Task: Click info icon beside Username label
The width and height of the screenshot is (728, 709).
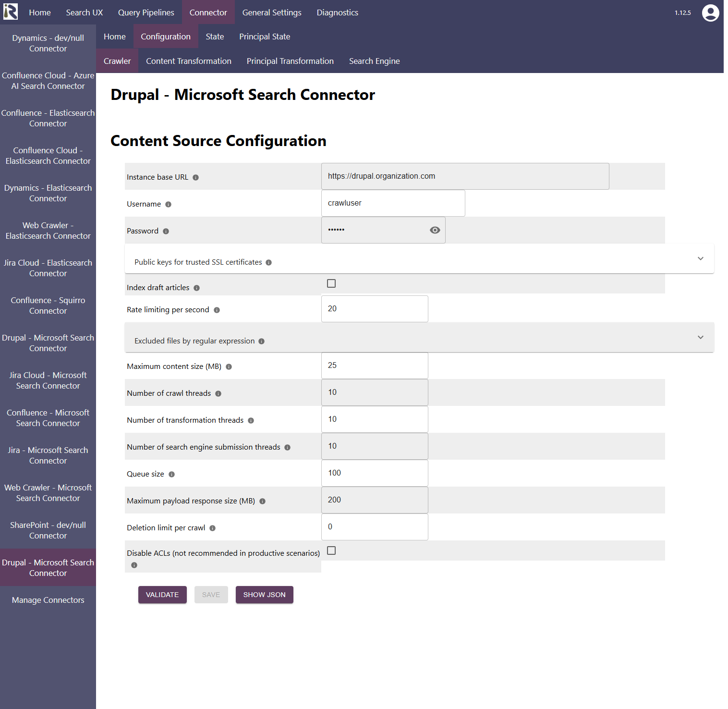Action: tap(168, 205)
